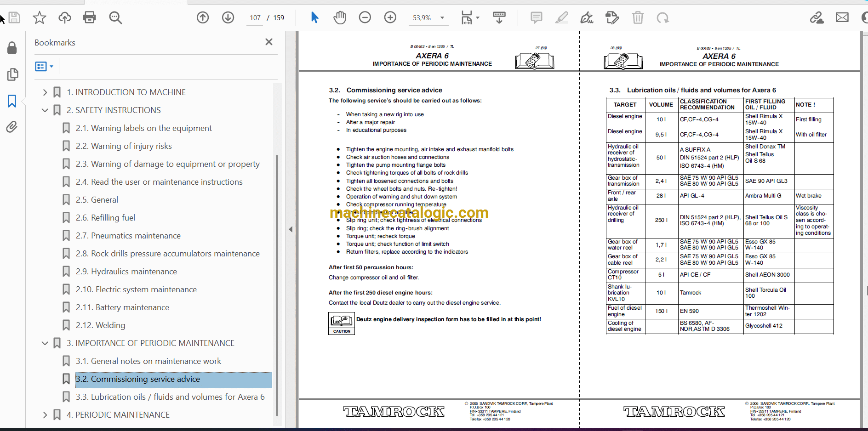The image size is (868, 431).
Task: Open bookmark 4. PERIODIC MAINTENANCE
Action: pyautogui.click(x=118, y=415)
